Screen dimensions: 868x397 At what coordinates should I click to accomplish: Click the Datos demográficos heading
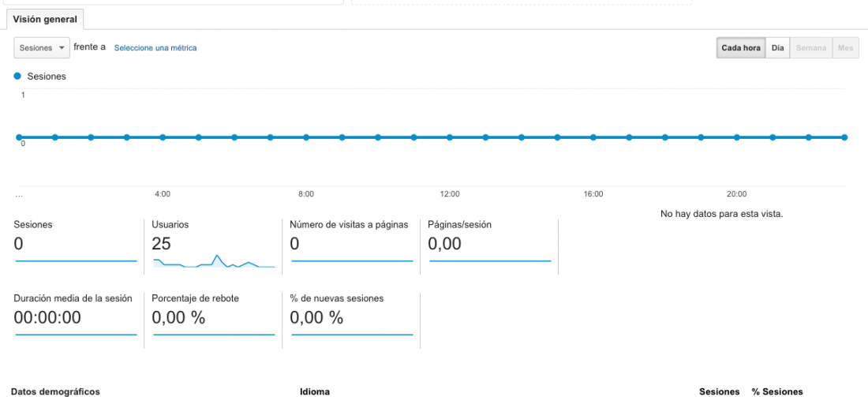55,391
